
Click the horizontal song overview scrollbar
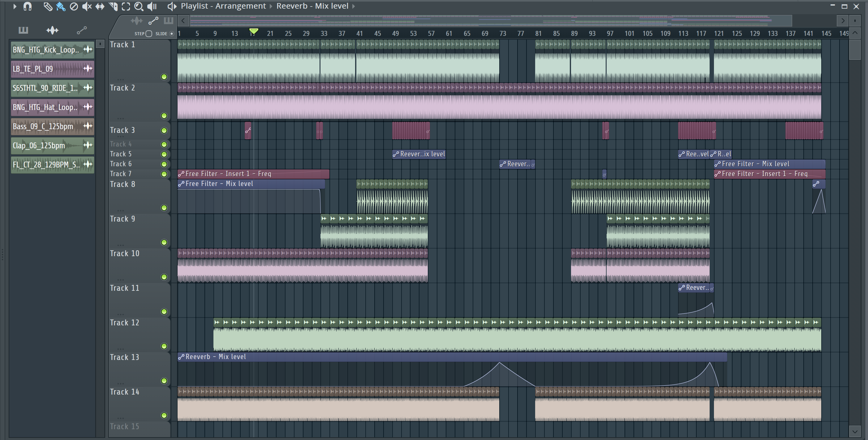point(491,21)
